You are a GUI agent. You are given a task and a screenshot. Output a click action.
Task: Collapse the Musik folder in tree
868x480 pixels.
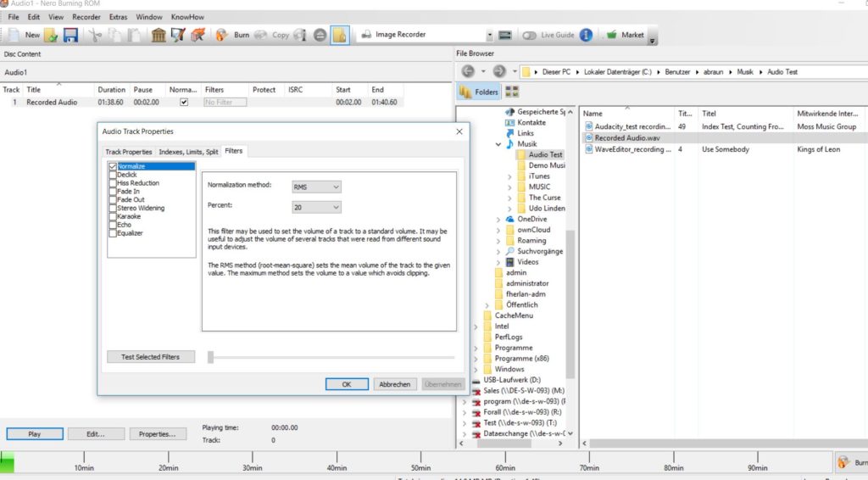point(498,144)
